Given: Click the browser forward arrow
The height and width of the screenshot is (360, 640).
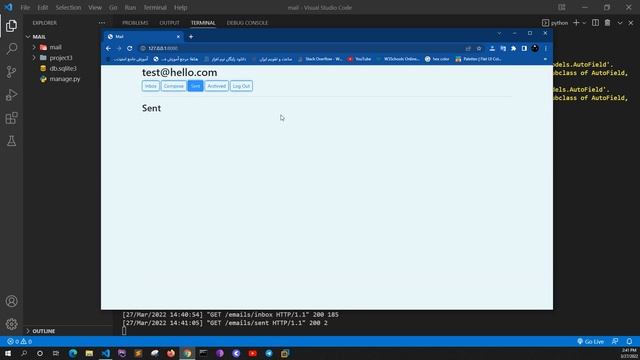Looking at the screenshot, I should 119,48.
